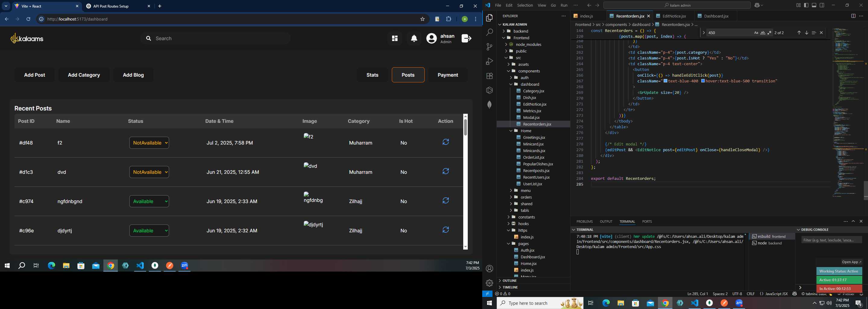868x309 pixels.
Task: Bookmark this page with the star icon
Action: (423, 19)
